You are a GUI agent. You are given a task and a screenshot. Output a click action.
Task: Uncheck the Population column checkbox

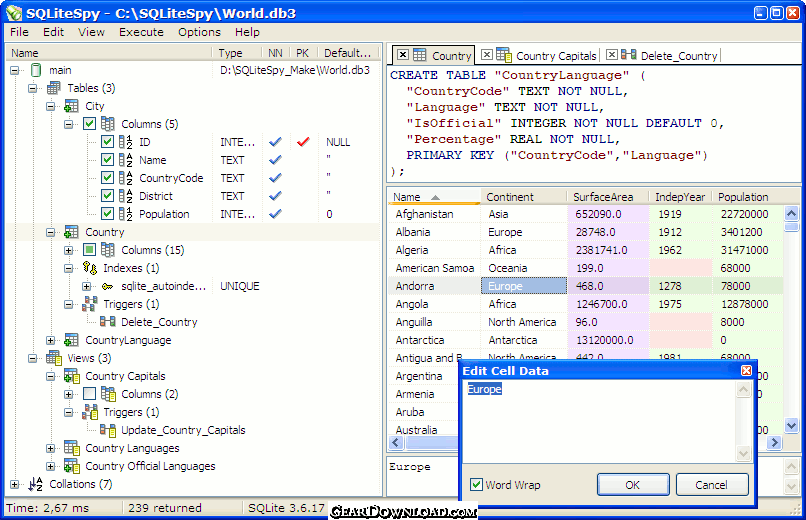(107, 214)
